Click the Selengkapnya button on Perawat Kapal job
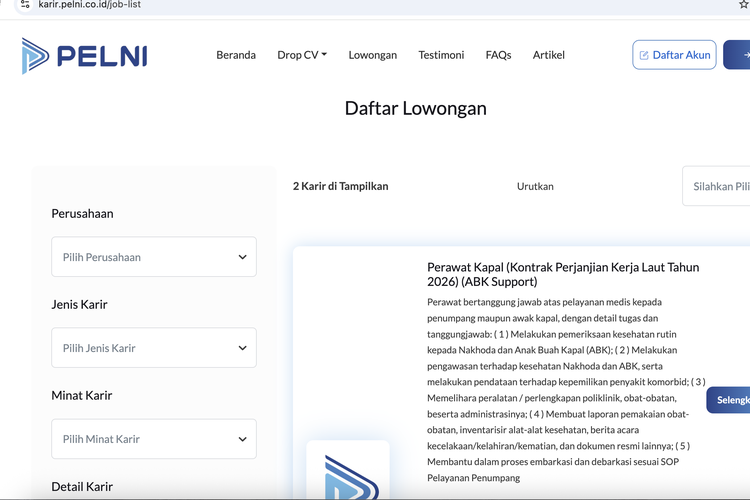Viewport: 750px width, 500px height. [x=728, y=400]
